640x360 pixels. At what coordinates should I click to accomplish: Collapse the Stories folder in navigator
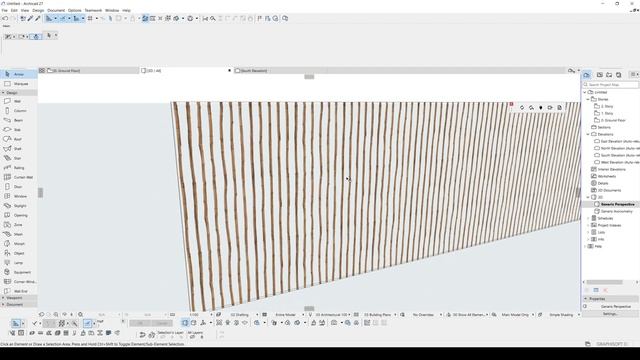click(588, 99)
